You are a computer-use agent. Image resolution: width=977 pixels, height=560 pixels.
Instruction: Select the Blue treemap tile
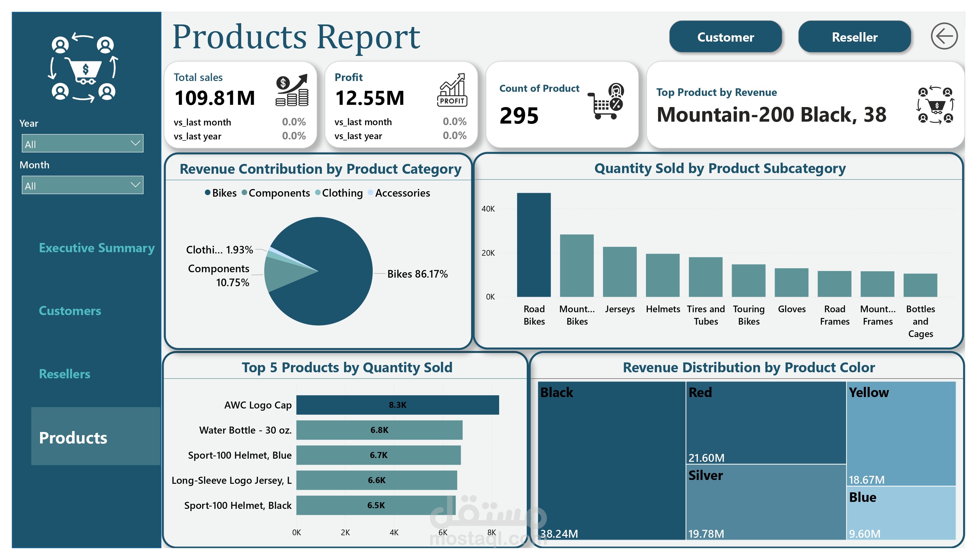pyautogui.click(x=902, y=513)
